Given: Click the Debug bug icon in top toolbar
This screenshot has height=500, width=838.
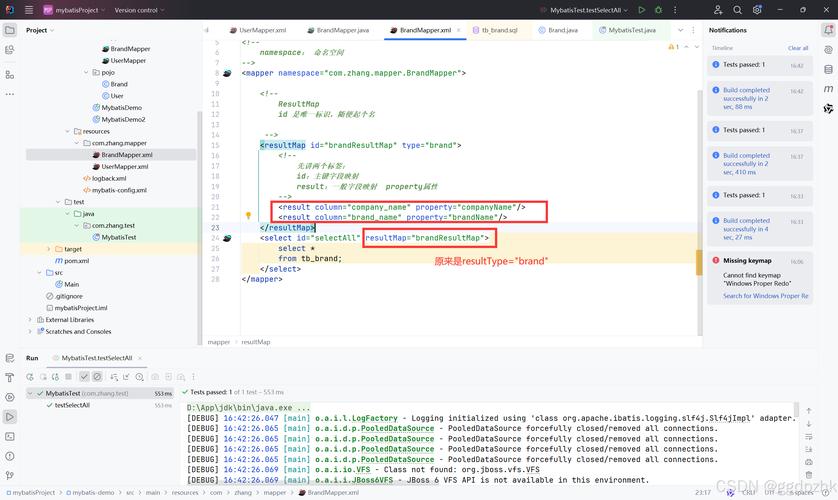Looking at the screenshot, I should (658, 10).
